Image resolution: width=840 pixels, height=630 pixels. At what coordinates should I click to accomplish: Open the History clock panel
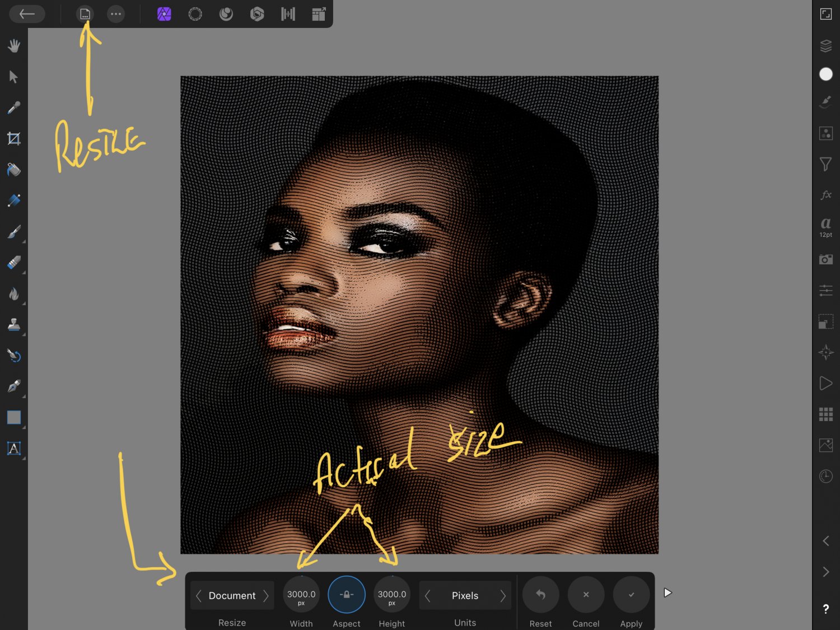[825, 476]
